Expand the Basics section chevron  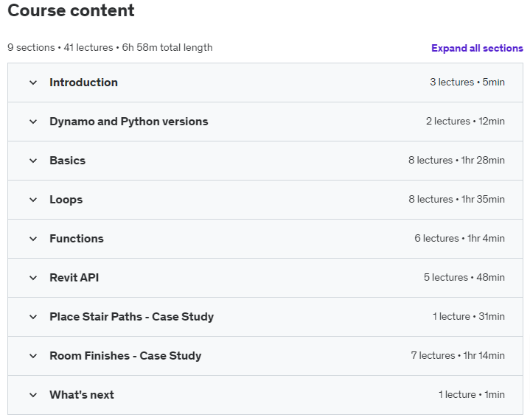[33, 161]
